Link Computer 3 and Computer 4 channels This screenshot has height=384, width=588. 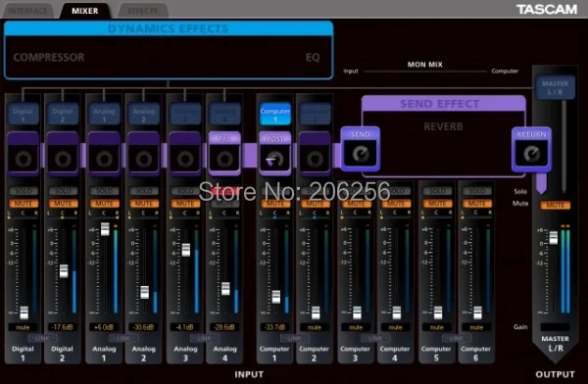click(x=375, y=338)
